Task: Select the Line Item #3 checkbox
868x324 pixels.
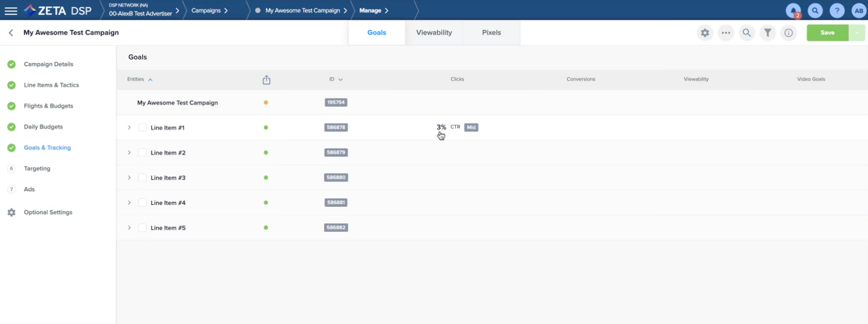Action: [142, 178]
